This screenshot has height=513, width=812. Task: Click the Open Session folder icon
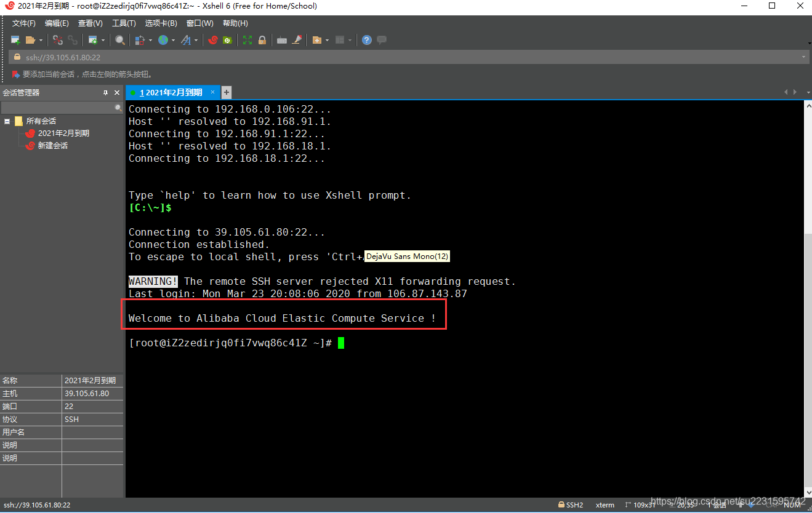30,40
